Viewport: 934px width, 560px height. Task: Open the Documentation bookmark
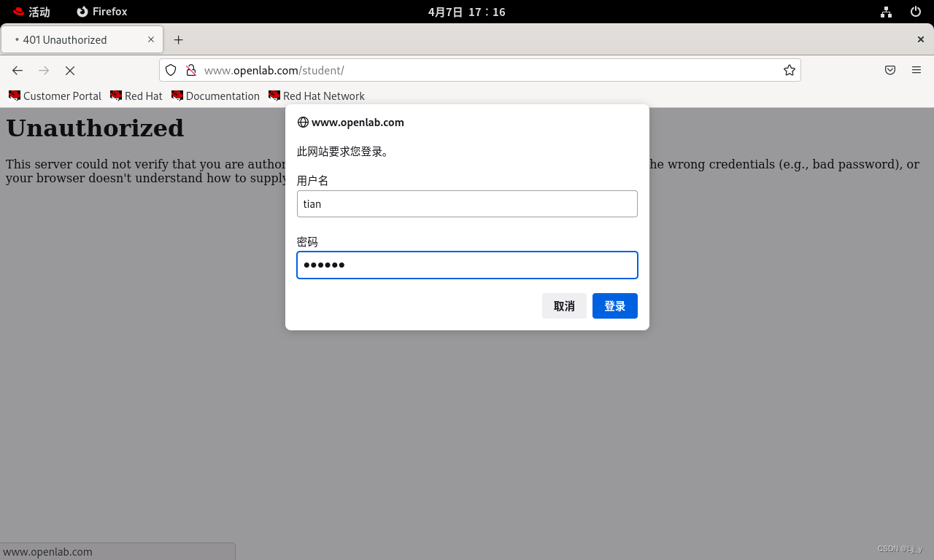[215, 96]
